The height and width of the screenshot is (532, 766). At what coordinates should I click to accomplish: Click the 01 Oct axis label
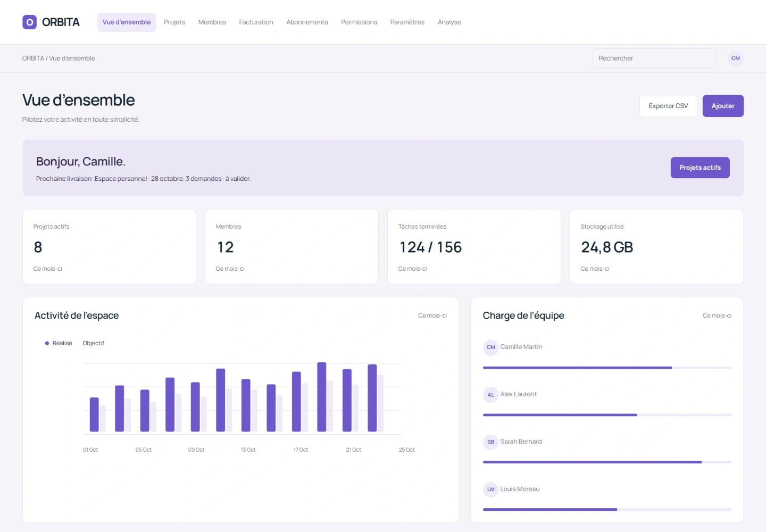[90, 450]
